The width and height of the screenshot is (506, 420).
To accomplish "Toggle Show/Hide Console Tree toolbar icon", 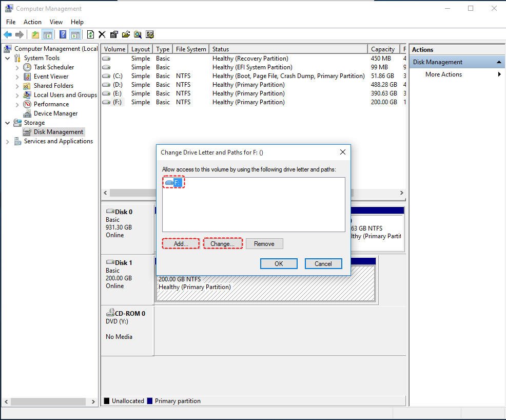I will [48, 34].
